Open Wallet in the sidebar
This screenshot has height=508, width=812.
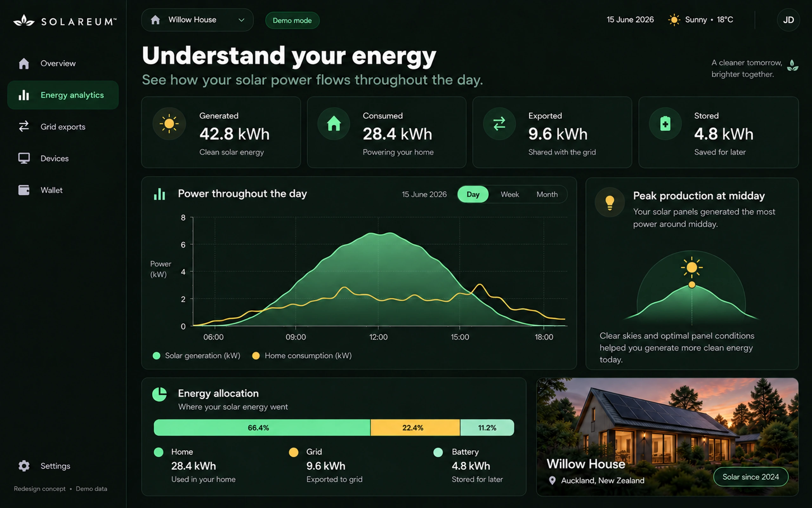(x=63, y=190)
